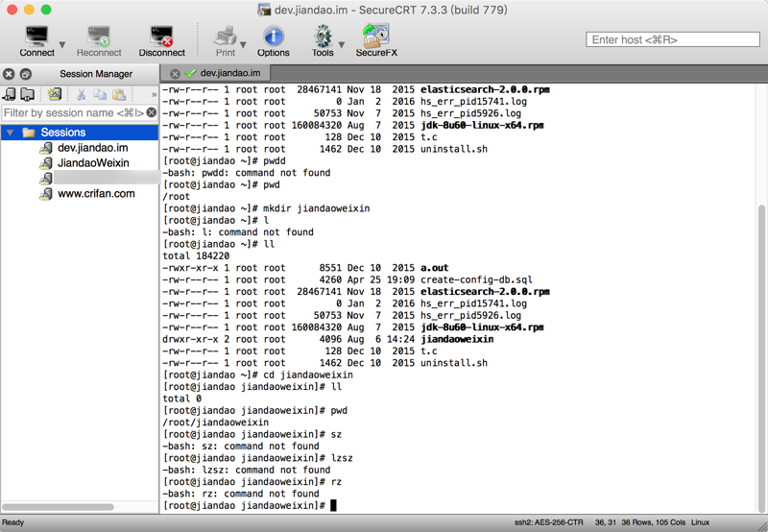Select the www.crifan.com session
768x532 pixels.
pyautogui.click(x=97, y=194)
